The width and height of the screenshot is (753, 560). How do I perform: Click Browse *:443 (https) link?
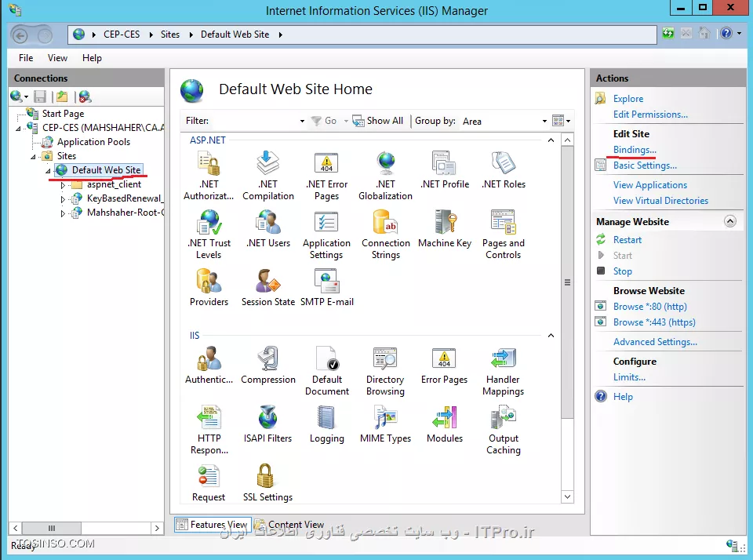(x=654, y=322)
